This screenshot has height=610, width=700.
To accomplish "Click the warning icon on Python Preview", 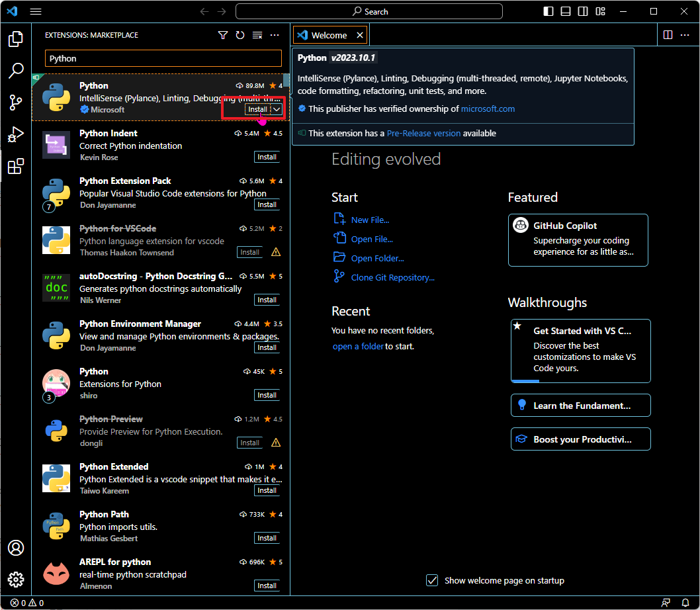I will pos(276,443).
